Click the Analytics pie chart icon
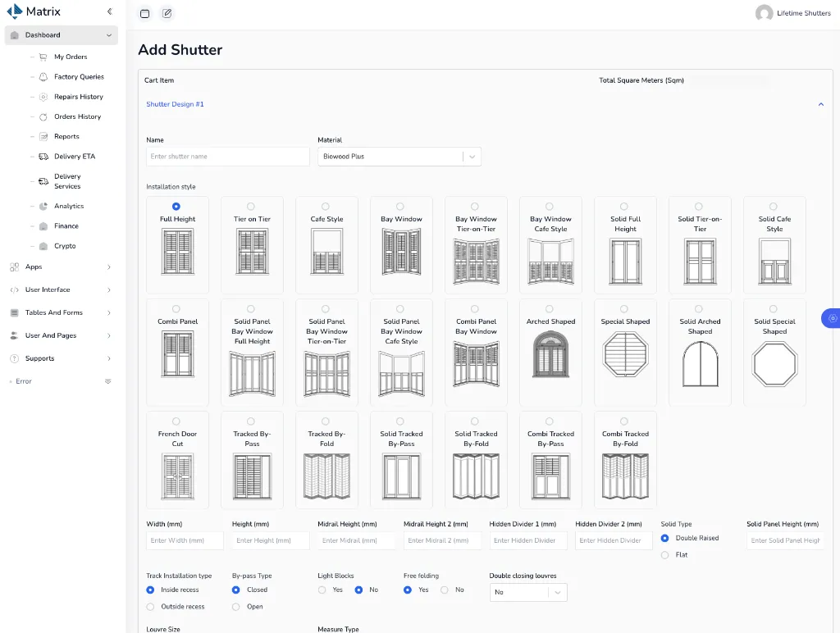The image size is (840, 633). (43, 206)
